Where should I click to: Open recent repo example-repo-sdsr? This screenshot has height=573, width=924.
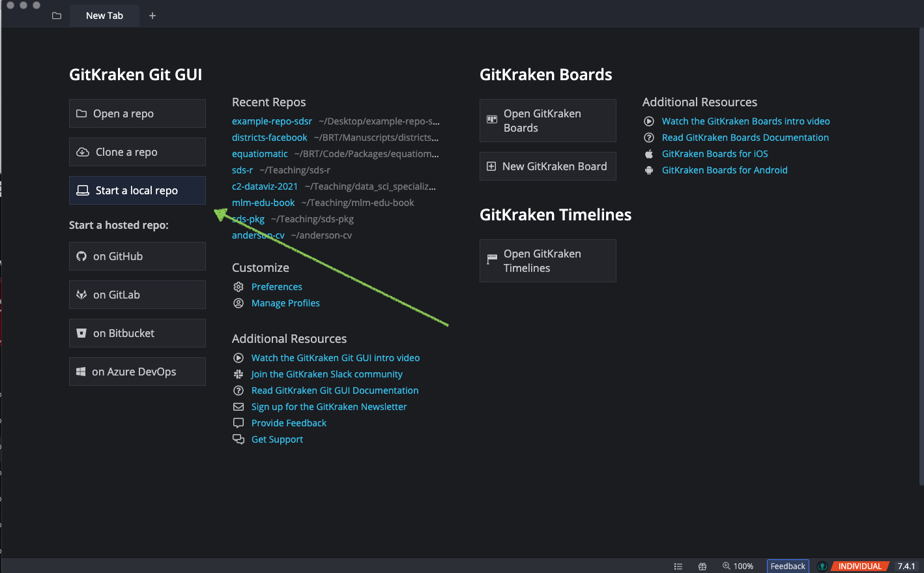(x=272, y=121)
